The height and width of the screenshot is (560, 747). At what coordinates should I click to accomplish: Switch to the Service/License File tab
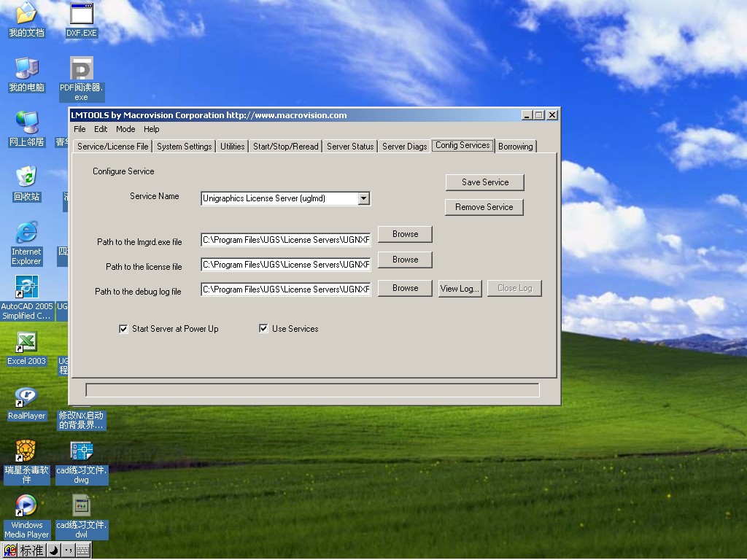[x=113, y=146]
